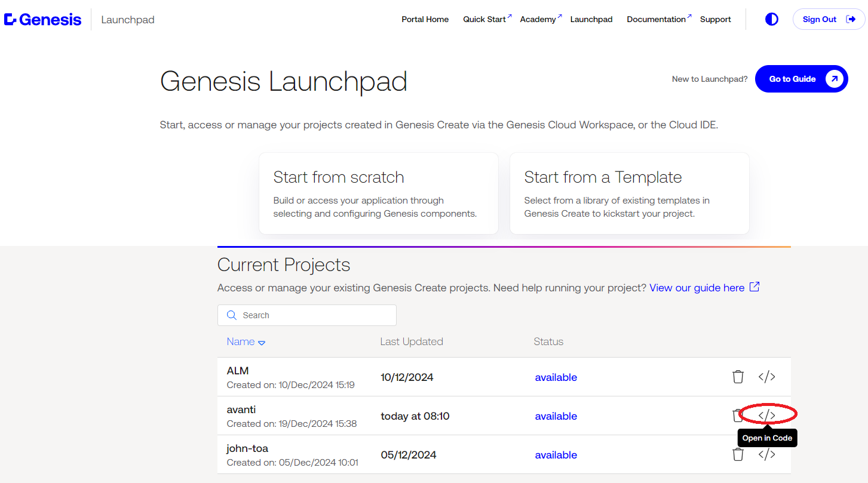Click the 10/12/2024 last updated date
This screenshot has height=483, width=868.
click(407, 377)
